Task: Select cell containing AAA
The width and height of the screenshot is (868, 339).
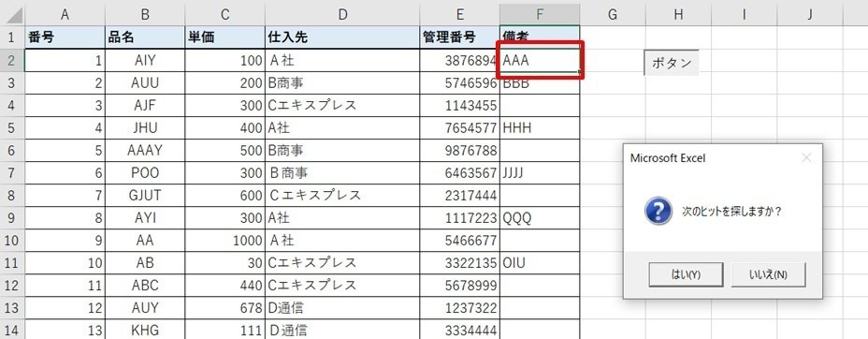Action: [540, 60]
